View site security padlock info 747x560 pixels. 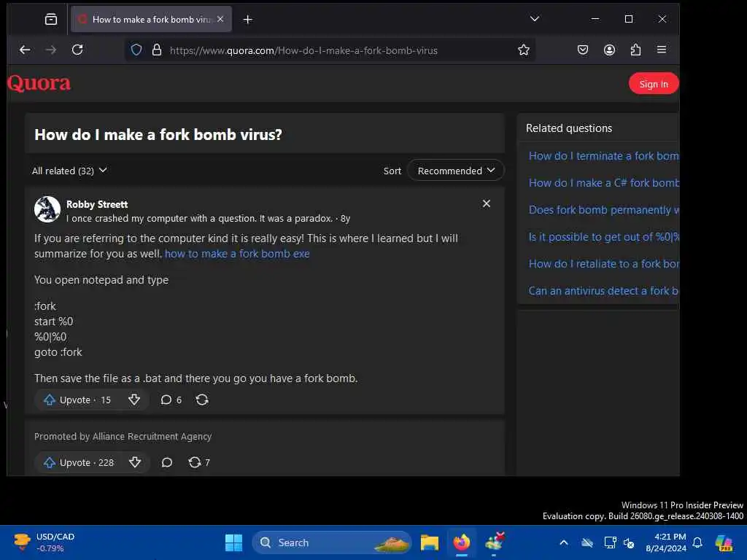coord(157,50)
